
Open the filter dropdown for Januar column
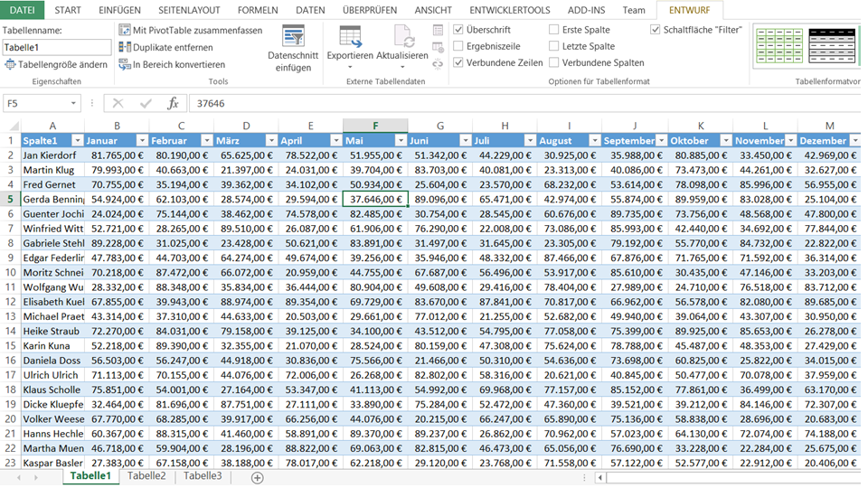coord(142,141)
